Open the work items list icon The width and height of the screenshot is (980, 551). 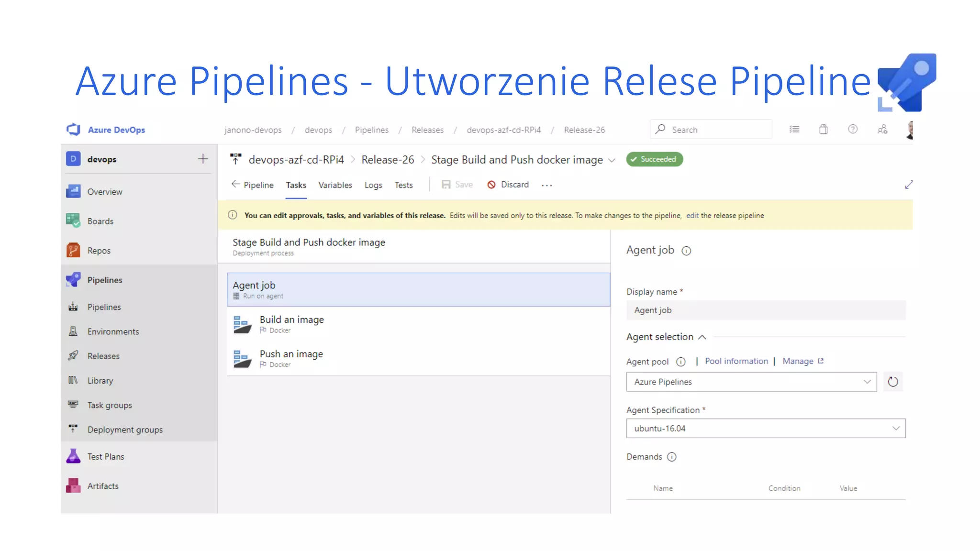[x=794, y=129]
